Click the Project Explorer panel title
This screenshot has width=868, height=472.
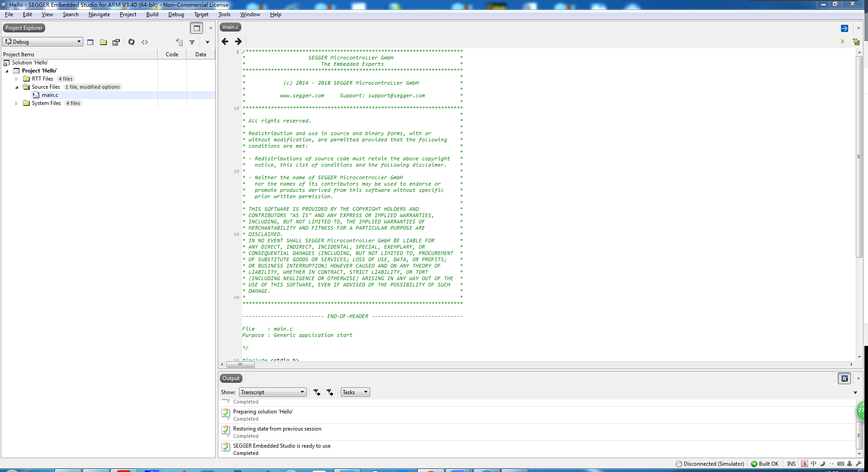[x=24, y=28]
